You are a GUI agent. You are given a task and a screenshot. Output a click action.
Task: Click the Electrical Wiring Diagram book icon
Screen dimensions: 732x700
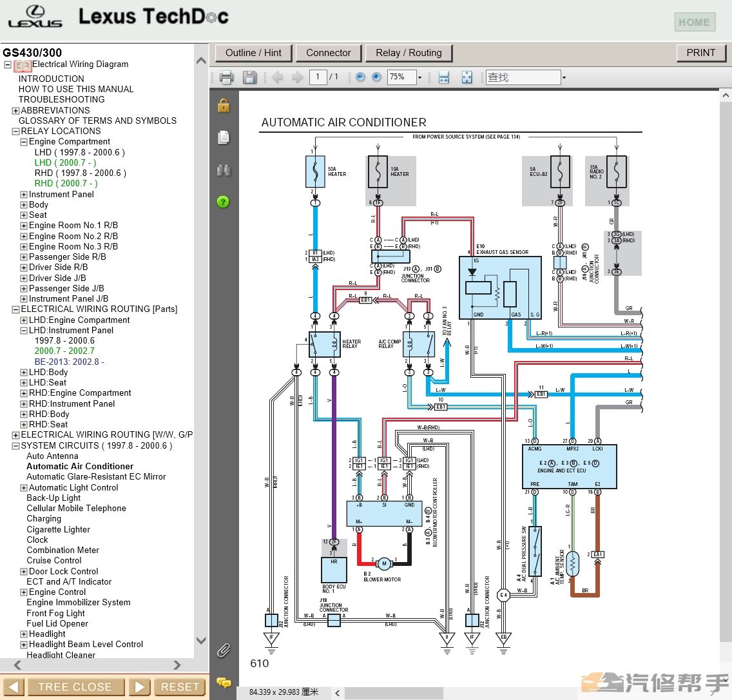tap(23, 66)
